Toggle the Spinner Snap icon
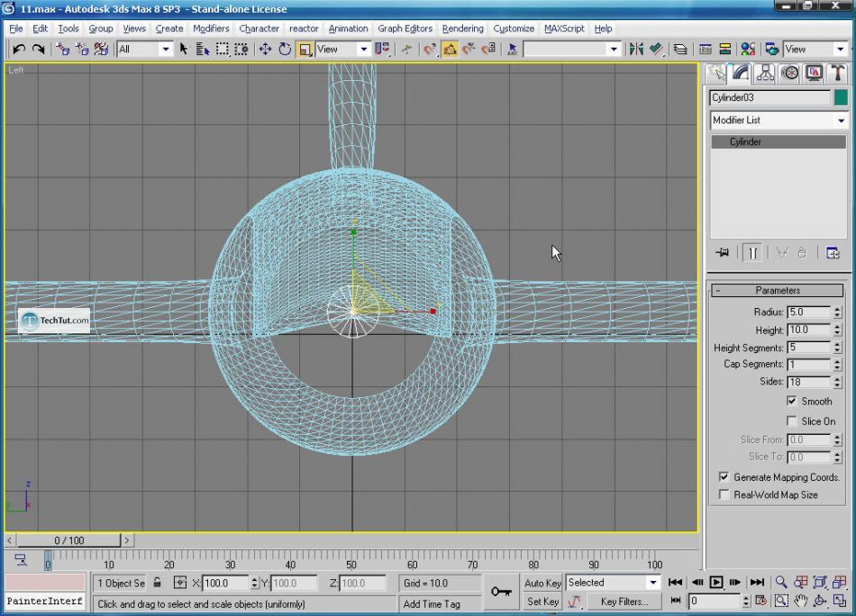The image size is (856, 616). click(x=488, y=50)
